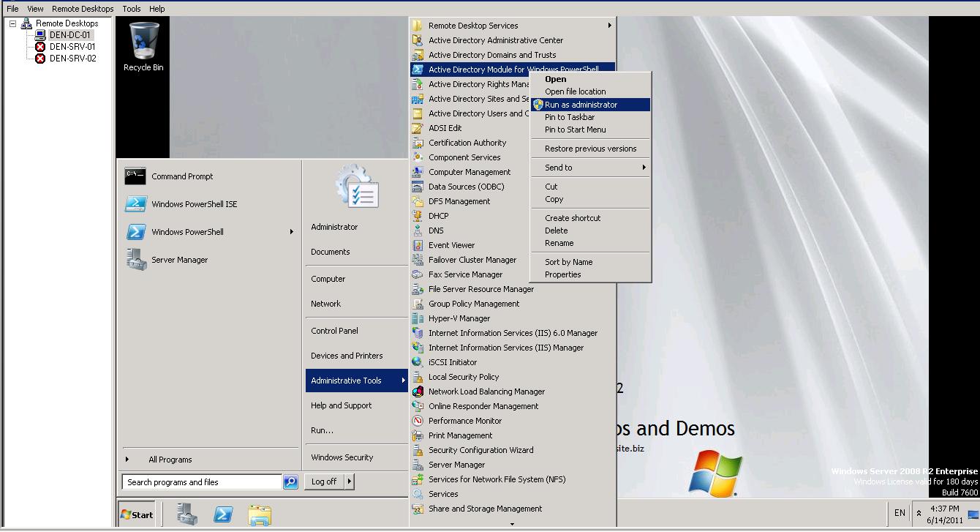Click the iSCSI Initiator icon
Viewport: 980px width, 532px height.
pos(418,362)
